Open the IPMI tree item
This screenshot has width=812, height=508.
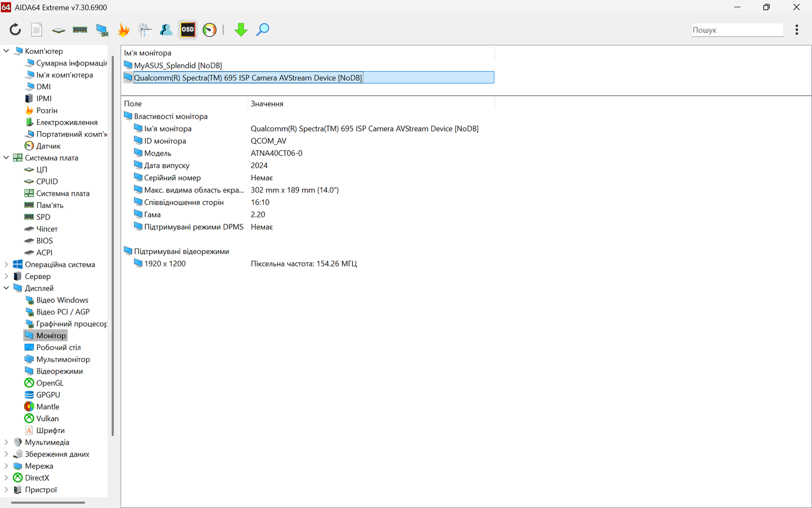pos(39,99)
